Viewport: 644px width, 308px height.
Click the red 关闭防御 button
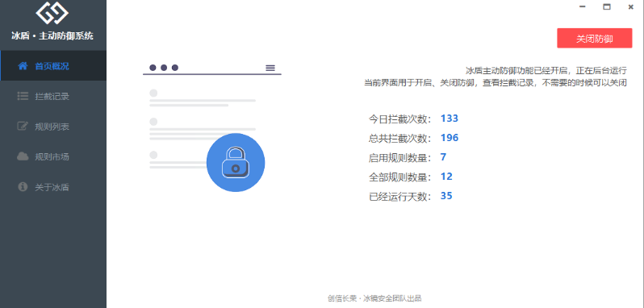(594, 39)
